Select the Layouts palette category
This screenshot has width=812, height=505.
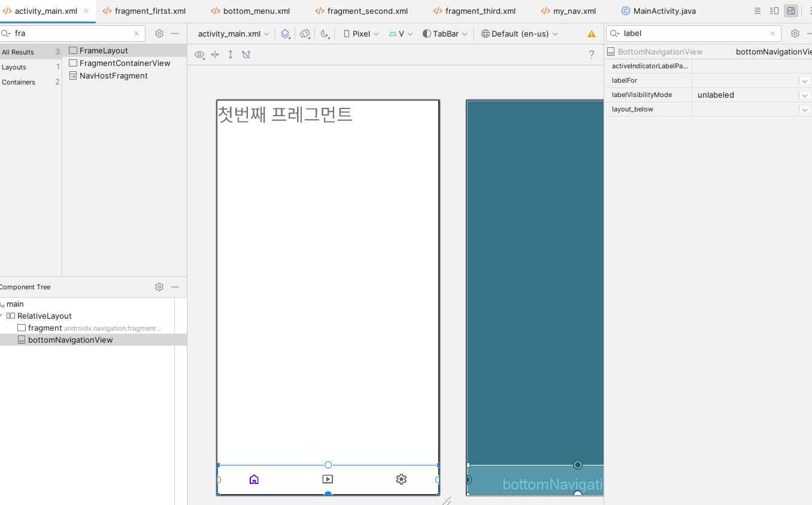pyautogui.click(x=31, y=67)
